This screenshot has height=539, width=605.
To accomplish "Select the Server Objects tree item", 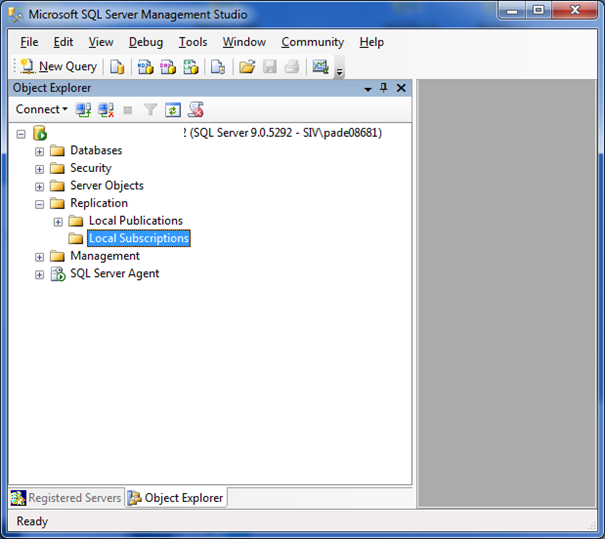I will (106, 186).
